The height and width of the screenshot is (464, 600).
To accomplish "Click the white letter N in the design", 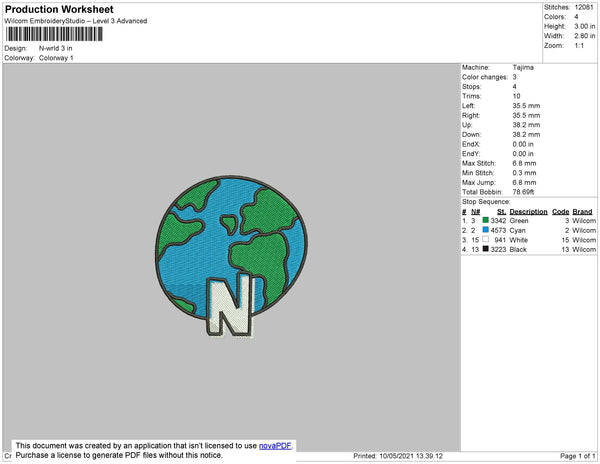I will 230,306.
